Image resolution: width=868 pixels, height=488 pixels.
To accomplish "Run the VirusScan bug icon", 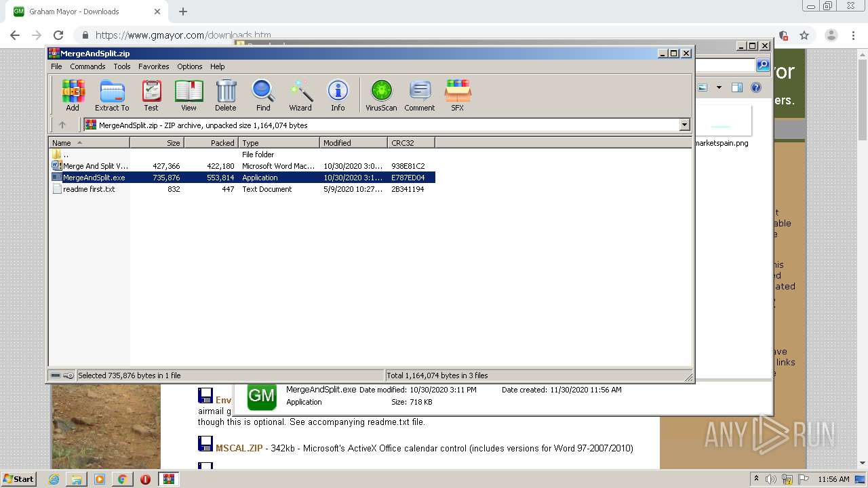I will pos(381,95).
